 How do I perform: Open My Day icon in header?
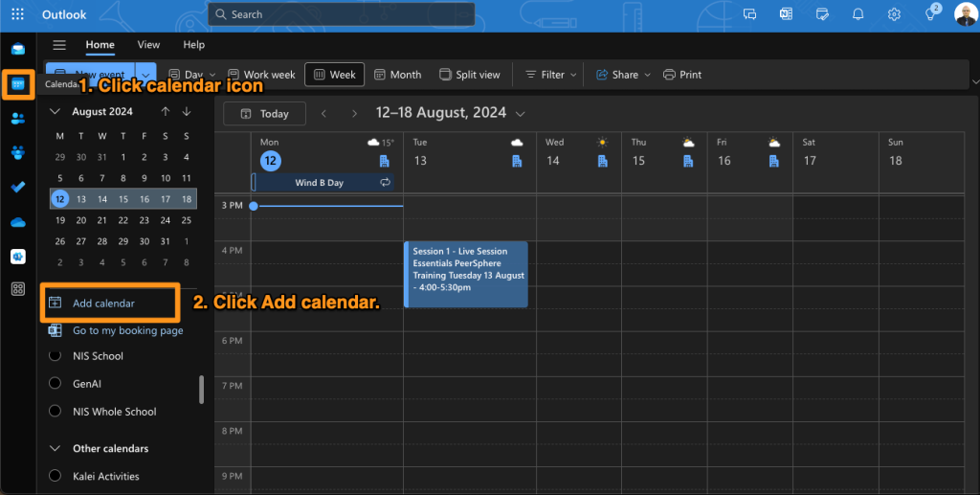822,14
